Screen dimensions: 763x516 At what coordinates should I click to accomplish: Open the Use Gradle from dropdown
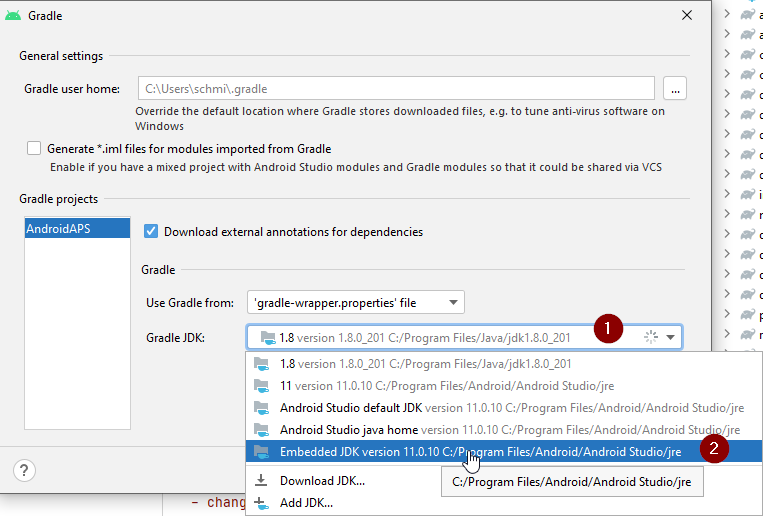click(x=356, y=302)
